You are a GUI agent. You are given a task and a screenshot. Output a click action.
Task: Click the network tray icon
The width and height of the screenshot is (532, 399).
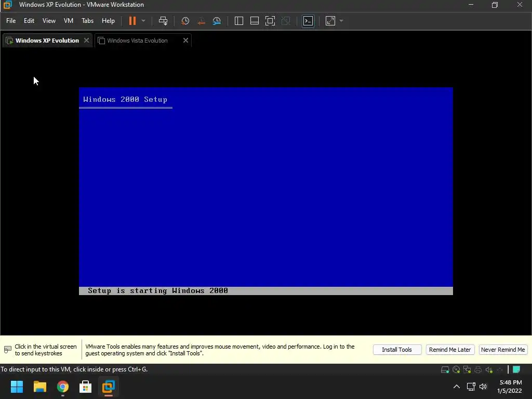pyautogui.click(x=471, y=387)
